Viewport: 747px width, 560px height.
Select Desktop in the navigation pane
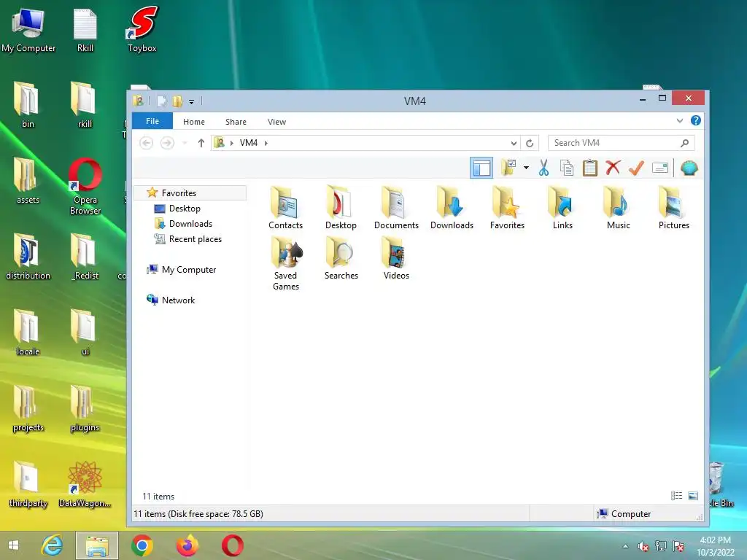[185, 209]
